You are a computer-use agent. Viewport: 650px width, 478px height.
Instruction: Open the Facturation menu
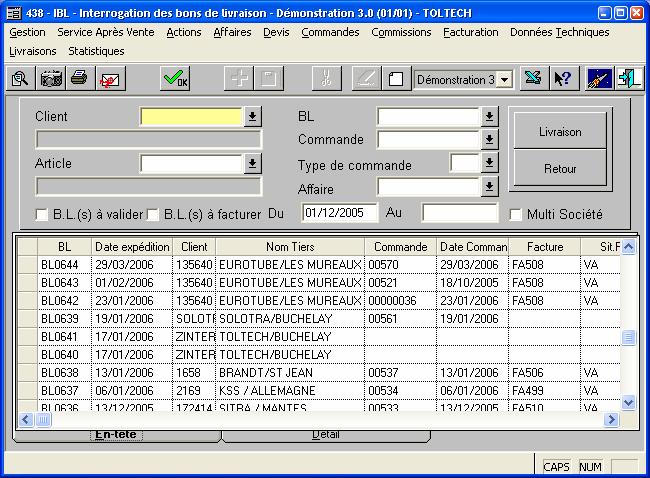click(471, 32)
